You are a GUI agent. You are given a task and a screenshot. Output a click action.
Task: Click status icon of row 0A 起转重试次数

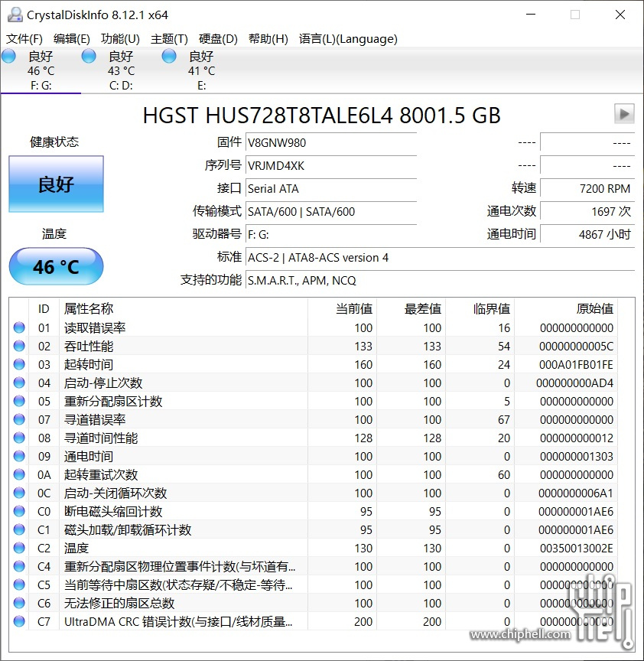coord(19,474)
